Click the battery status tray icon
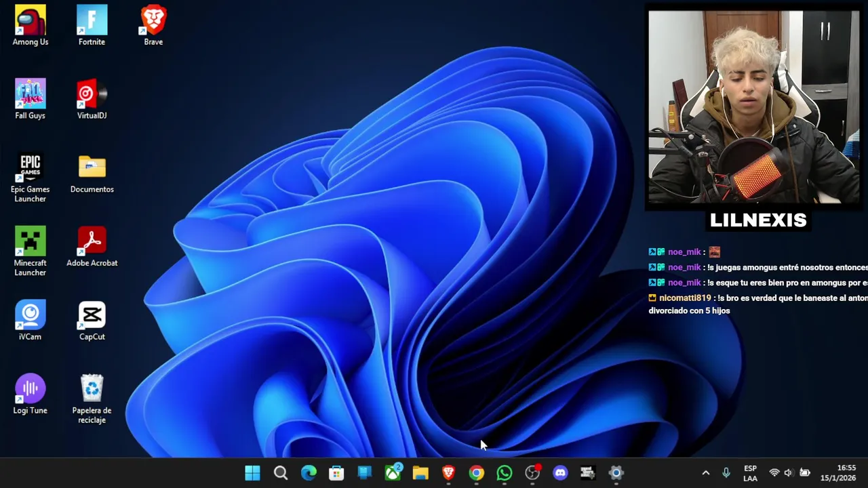 click(x=805, y=473)
